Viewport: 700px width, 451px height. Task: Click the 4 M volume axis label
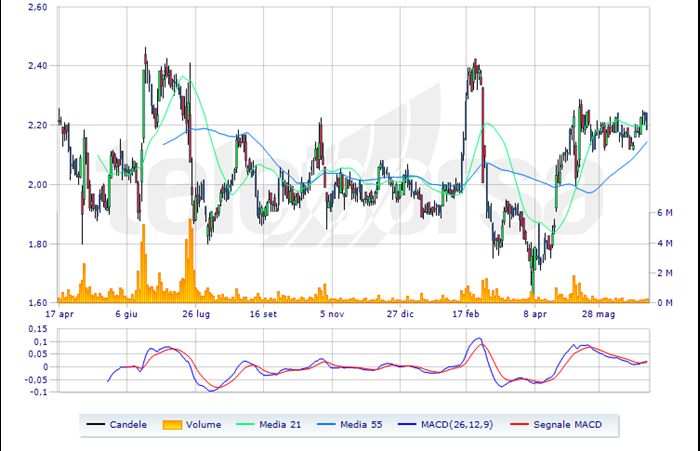click(x=665, y=243)
